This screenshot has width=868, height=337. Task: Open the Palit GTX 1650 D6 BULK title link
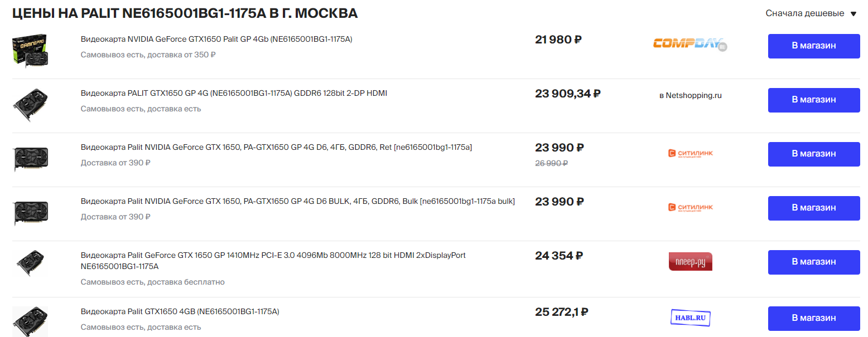click(x=297, y=201)
